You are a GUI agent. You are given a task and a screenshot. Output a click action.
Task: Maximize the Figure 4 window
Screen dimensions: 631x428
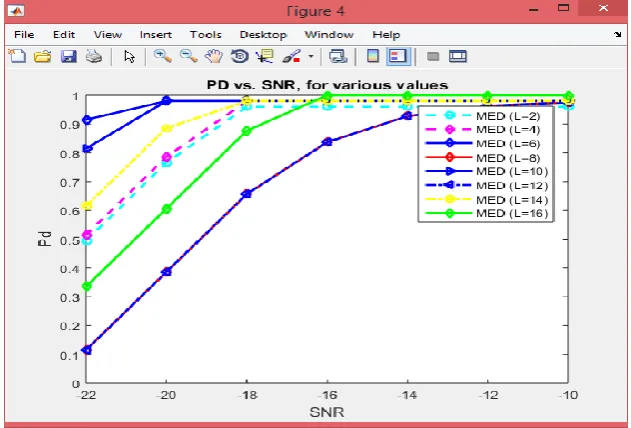563,8
